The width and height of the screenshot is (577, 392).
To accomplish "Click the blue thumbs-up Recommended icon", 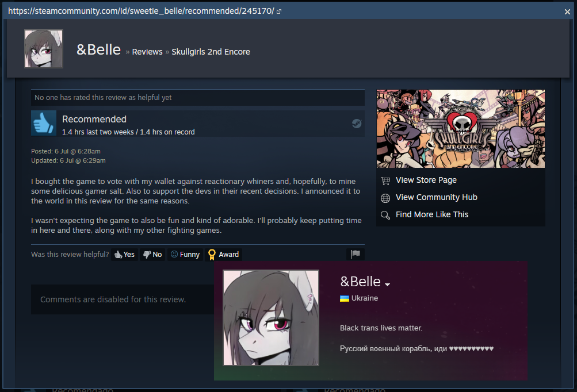I will 44,123.
